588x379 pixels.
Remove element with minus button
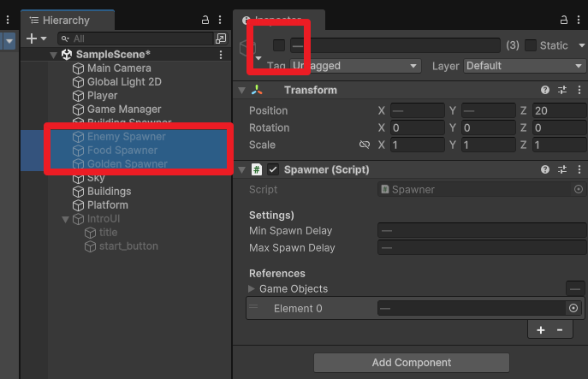click(560, 330)
